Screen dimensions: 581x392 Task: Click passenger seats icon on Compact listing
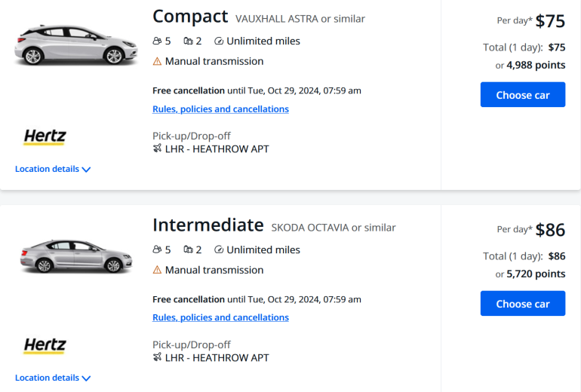157,41
